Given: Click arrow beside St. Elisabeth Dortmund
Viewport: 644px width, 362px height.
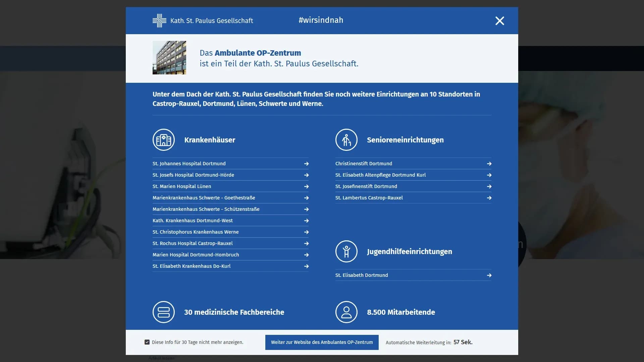Looking at the screenshot, I should (489, 275).
